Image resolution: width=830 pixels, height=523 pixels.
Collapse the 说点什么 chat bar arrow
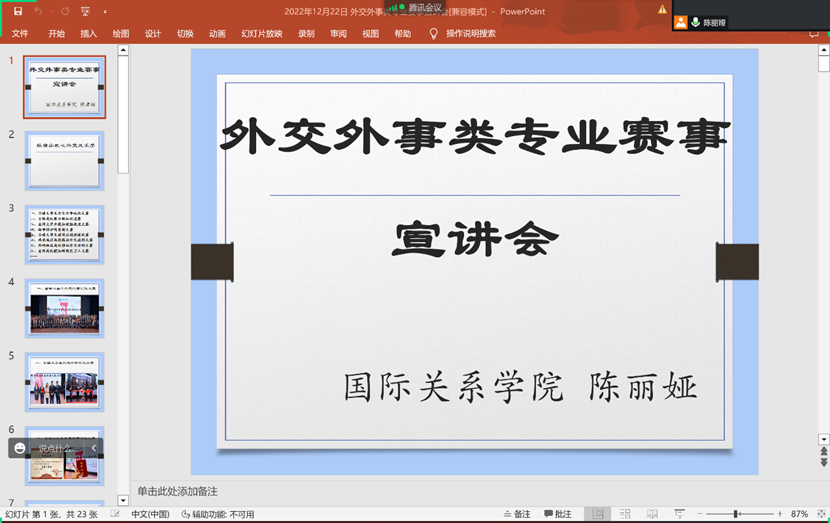[94, 448]
